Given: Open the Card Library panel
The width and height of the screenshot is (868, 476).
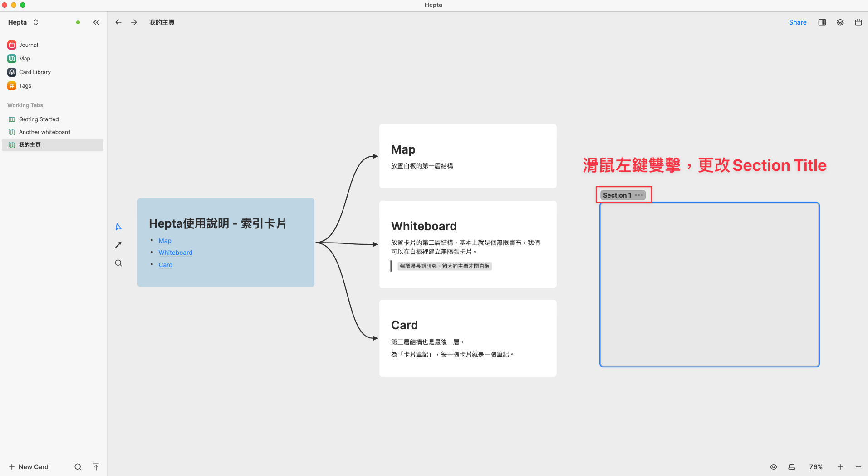Looking at the screenshot, I should [x=34, y=72].
